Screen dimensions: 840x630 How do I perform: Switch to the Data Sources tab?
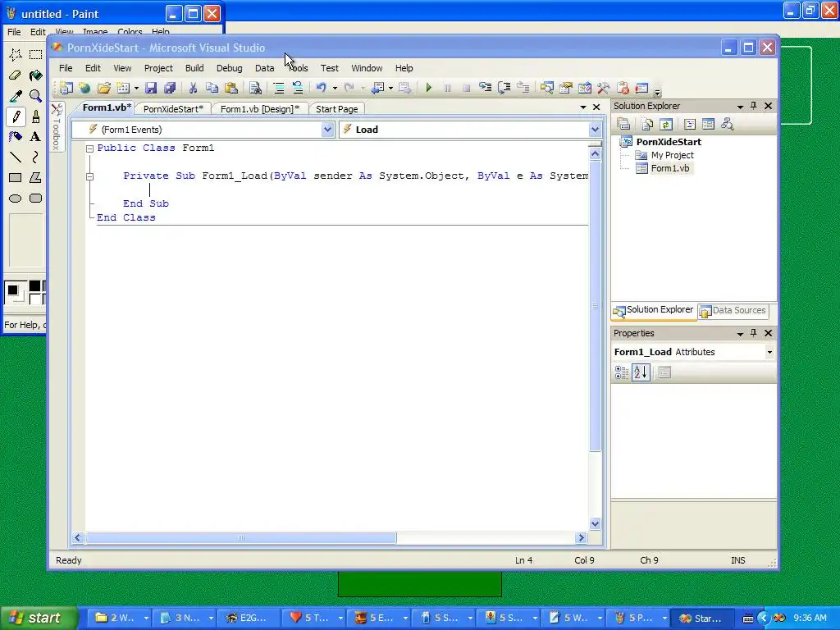point(733,311)
